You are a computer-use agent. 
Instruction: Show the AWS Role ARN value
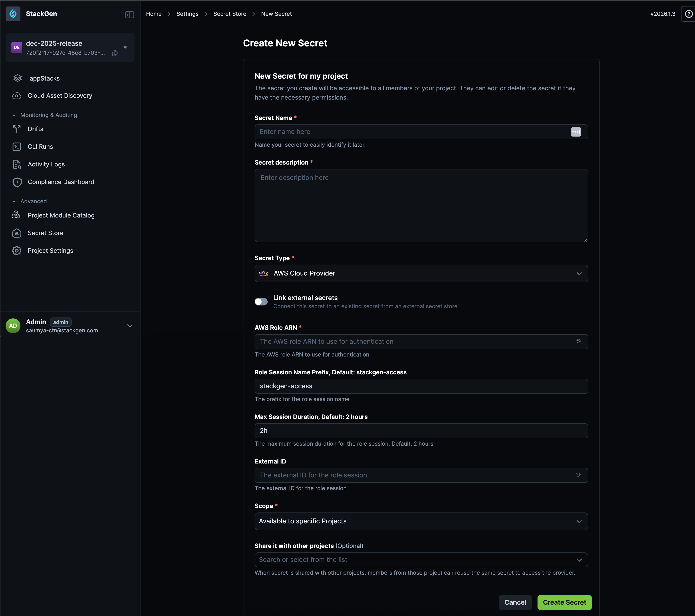pyautogui.click(x=578, y=341)
